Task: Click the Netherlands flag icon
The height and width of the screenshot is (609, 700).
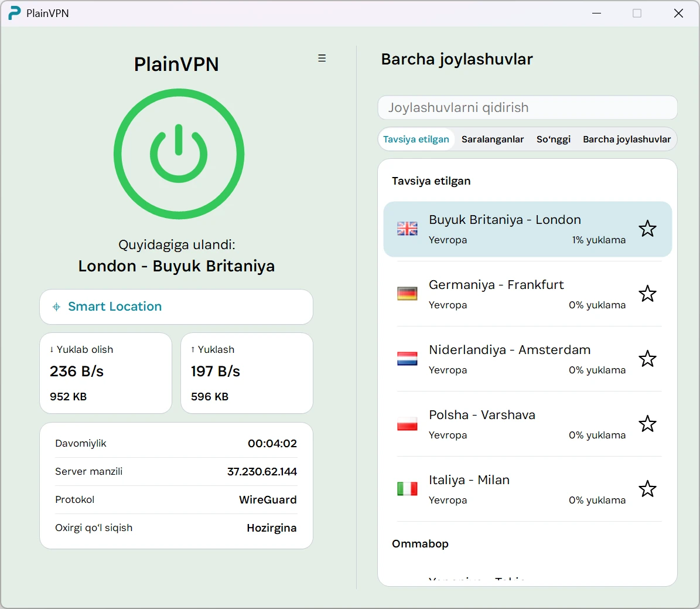Action: (x=407, y=359)
